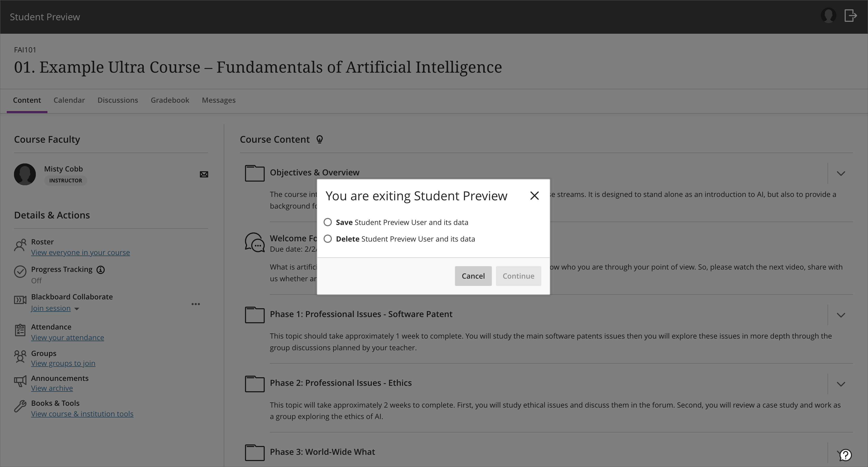Click View everyone in your course link
This screenshot has width=868, height=467.
pos(80,252)
